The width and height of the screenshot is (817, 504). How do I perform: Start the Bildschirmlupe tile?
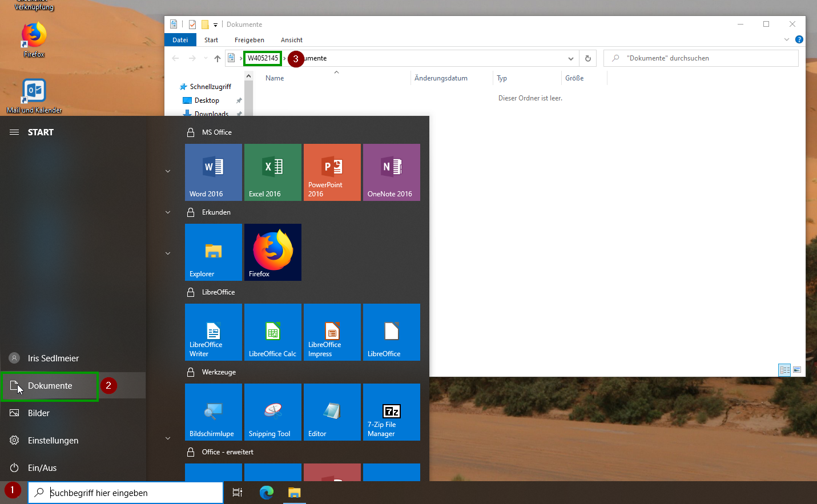tap(214, 412)
